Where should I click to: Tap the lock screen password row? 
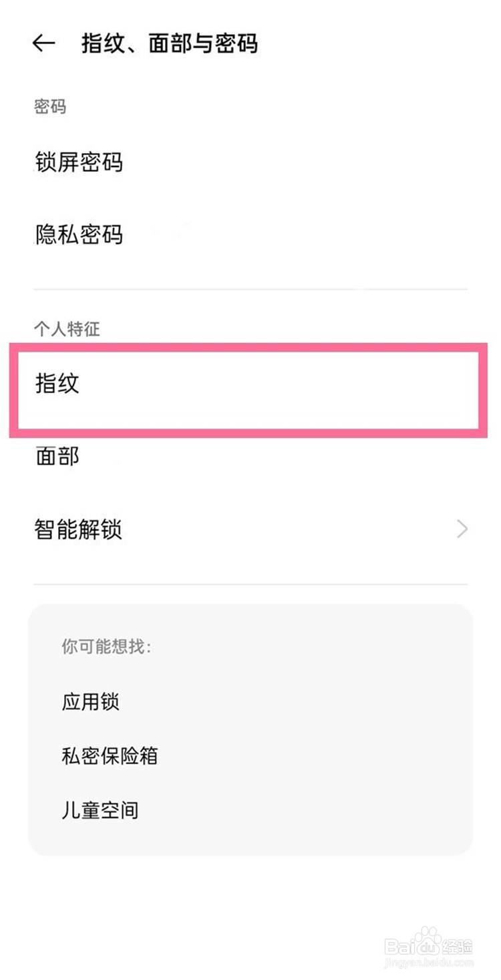tap(78, 163)
